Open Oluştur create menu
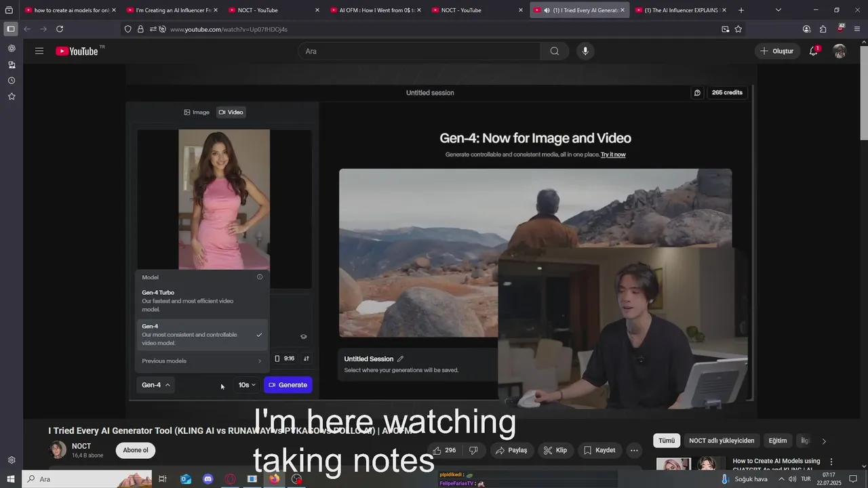The height and width of the screenshot is (488, 868). (x=777, y=51)
